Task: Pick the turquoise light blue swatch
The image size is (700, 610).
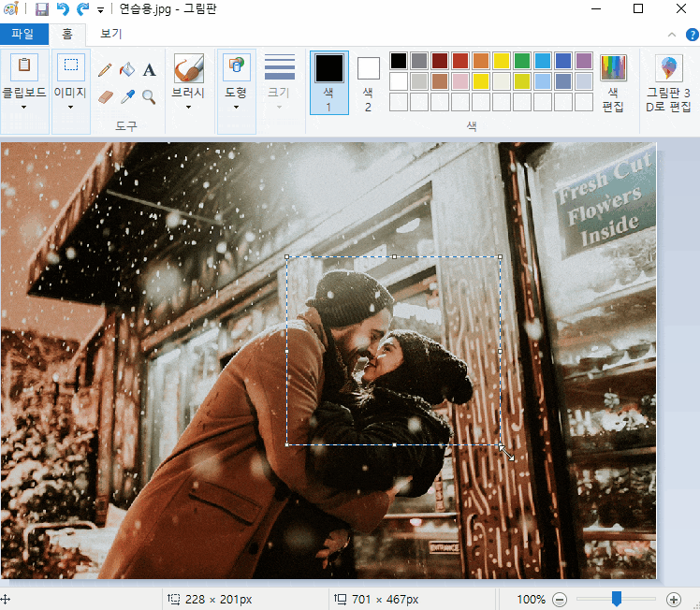Action: 543,61
